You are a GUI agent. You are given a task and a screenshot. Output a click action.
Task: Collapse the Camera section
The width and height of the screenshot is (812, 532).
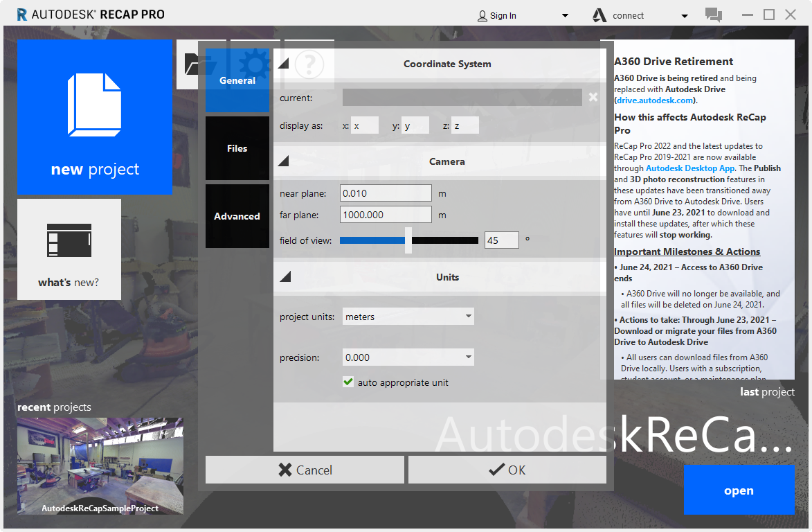point(283,161)
